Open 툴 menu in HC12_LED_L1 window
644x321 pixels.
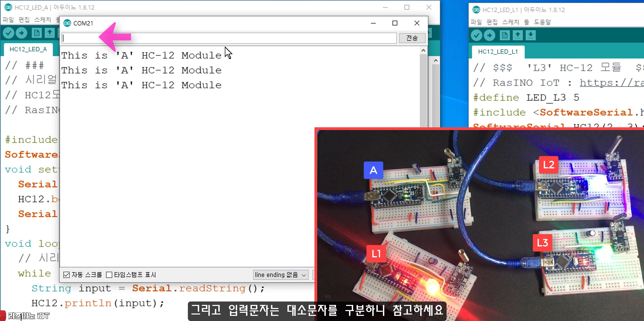coord(527,22)
